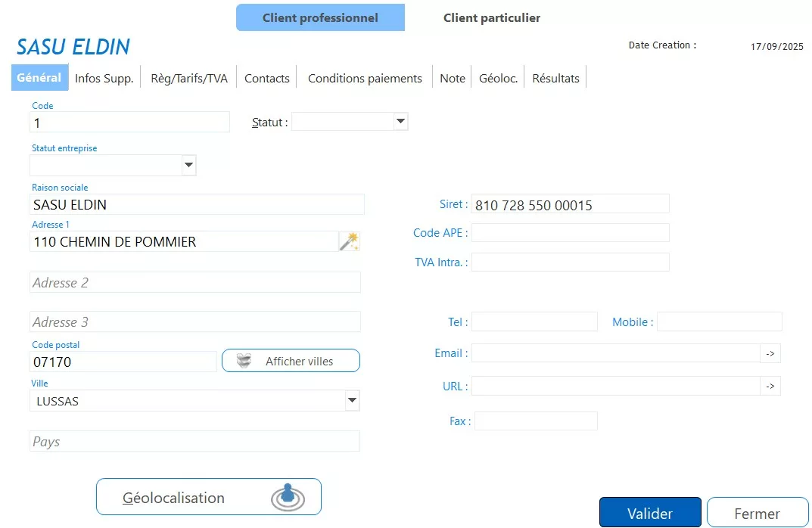Go to the Conditions paiements tab
The image size is (812, 528).
coord(365,78)
